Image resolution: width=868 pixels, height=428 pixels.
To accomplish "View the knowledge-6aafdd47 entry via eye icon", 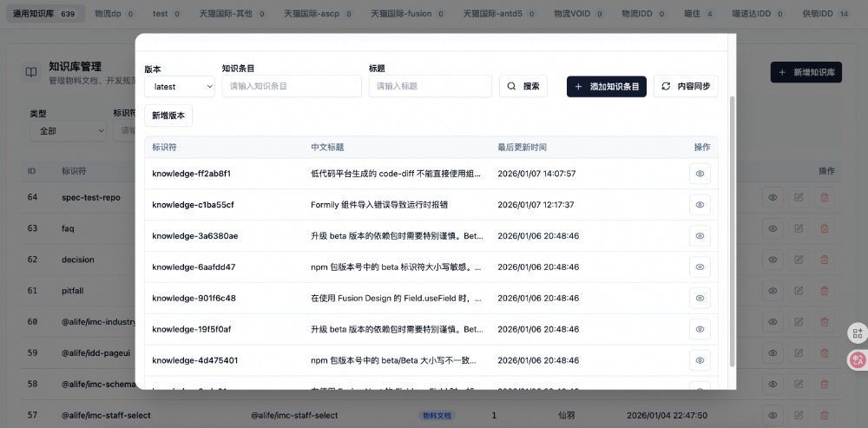I will tap(700, 267).
